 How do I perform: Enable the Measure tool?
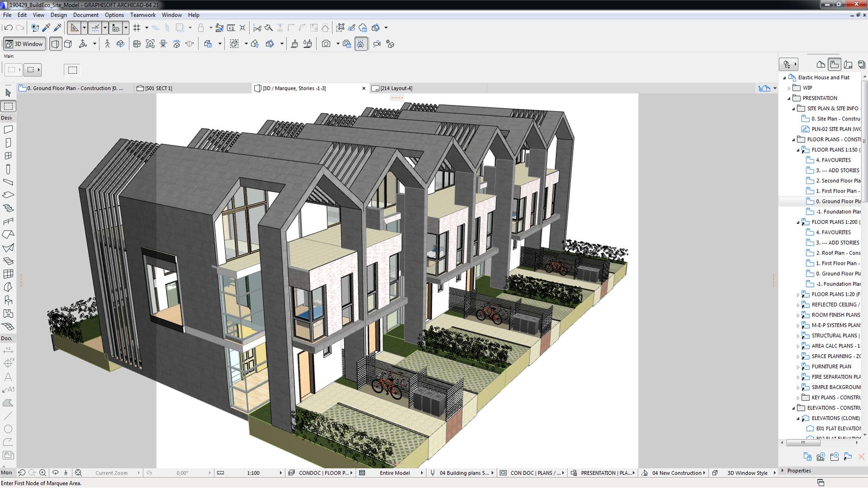(230, 28)
